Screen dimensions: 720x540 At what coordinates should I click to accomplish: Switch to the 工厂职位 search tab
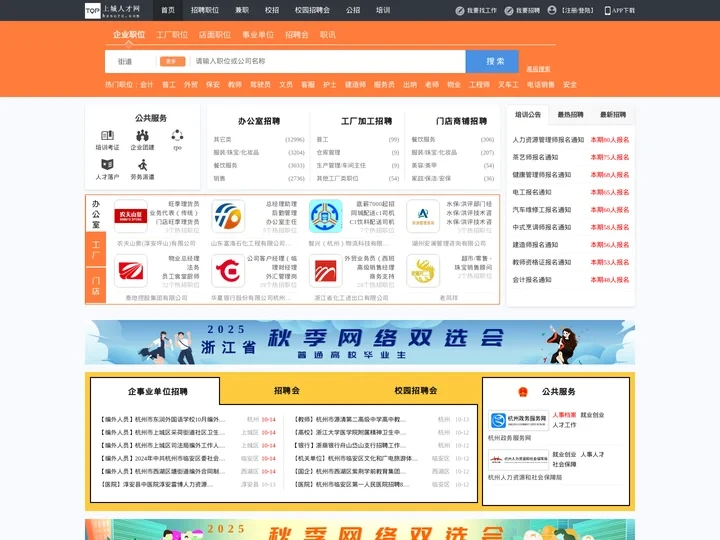tap(172, 34)
